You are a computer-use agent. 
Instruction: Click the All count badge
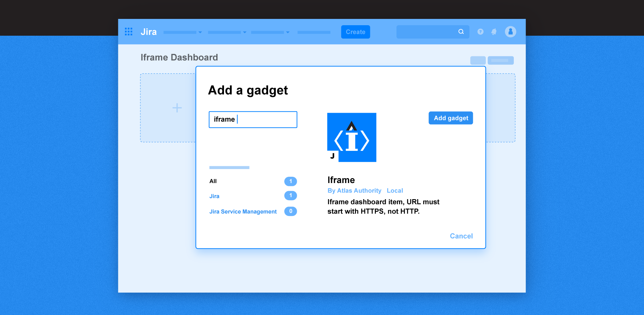[290, 181]
